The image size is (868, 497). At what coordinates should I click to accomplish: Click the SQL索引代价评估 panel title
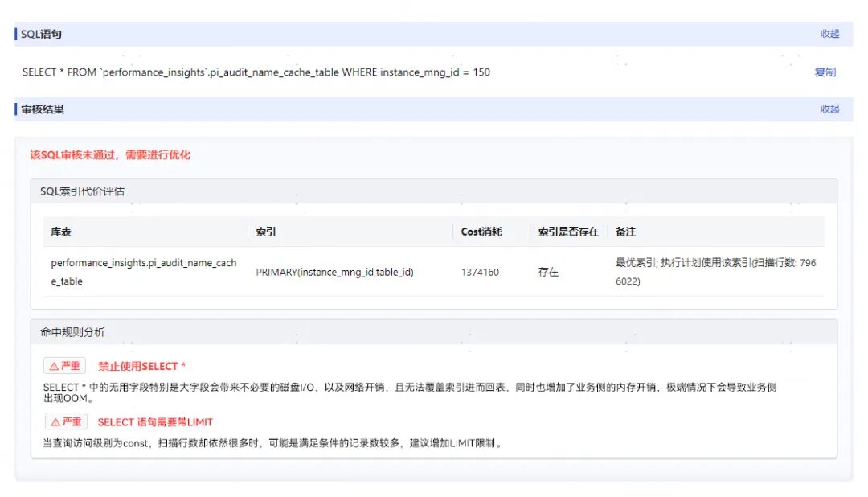(x=83, y=191)
